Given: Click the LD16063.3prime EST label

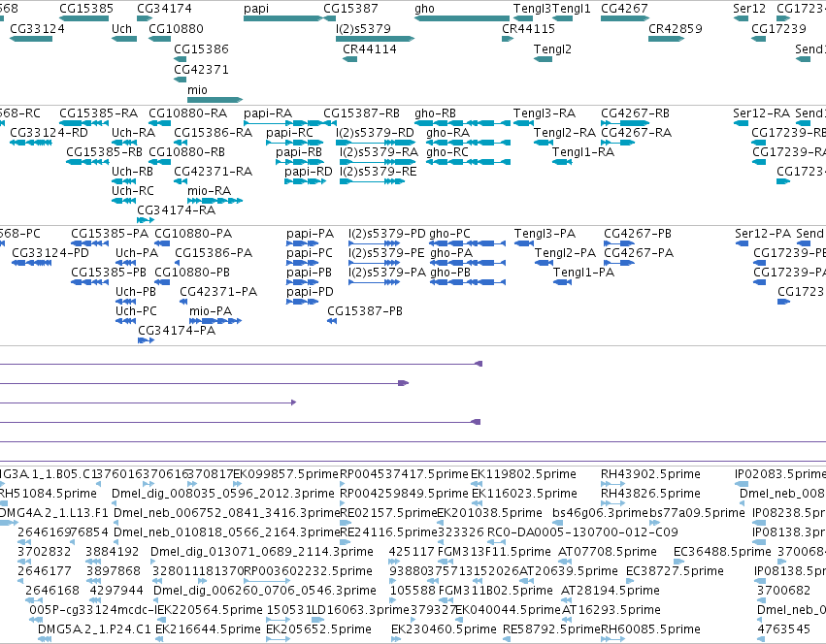Looking at the screenshot, I should (x=361, y=610).
